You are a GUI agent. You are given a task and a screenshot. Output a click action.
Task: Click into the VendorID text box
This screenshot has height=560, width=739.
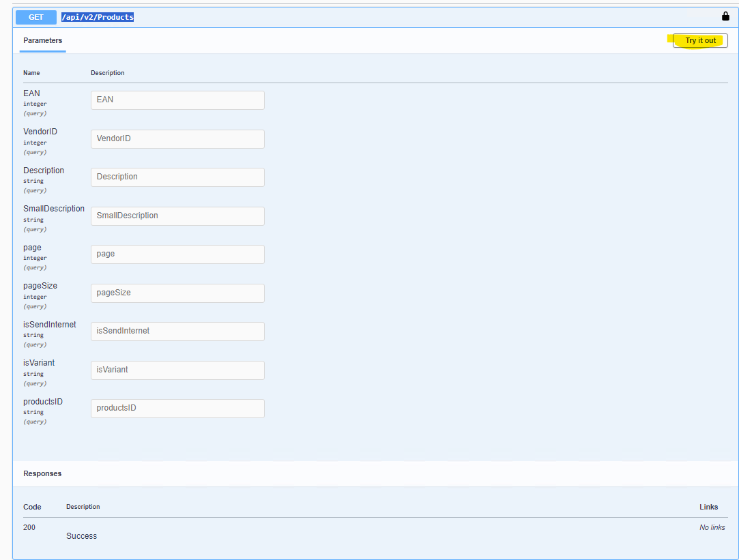[x=177, y=139]
